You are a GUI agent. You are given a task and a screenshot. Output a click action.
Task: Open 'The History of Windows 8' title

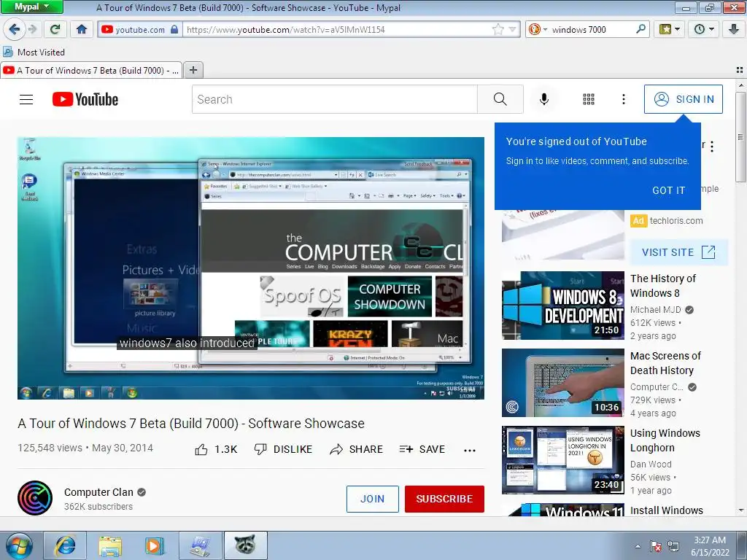click(x=663, y=286)
